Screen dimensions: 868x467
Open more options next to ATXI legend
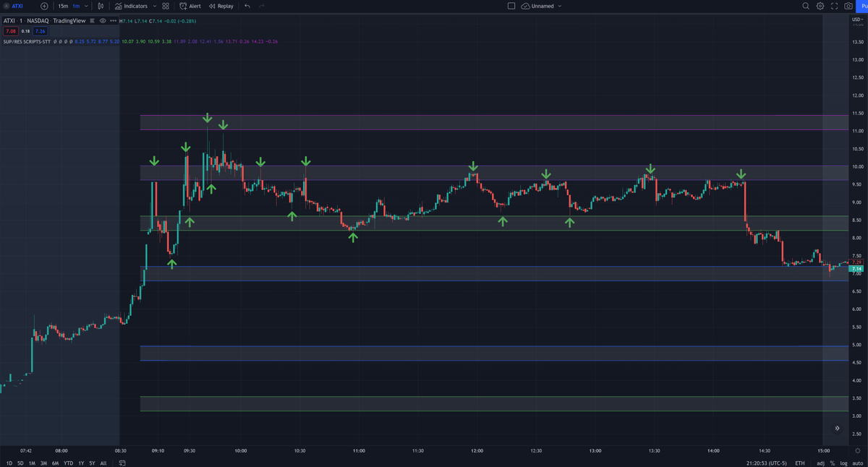[112, 21]
